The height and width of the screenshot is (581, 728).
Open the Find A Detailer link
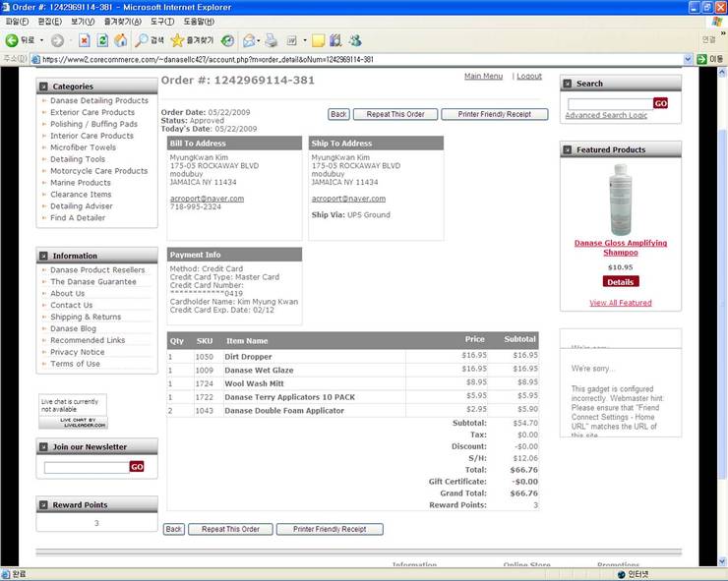[78, 217]
